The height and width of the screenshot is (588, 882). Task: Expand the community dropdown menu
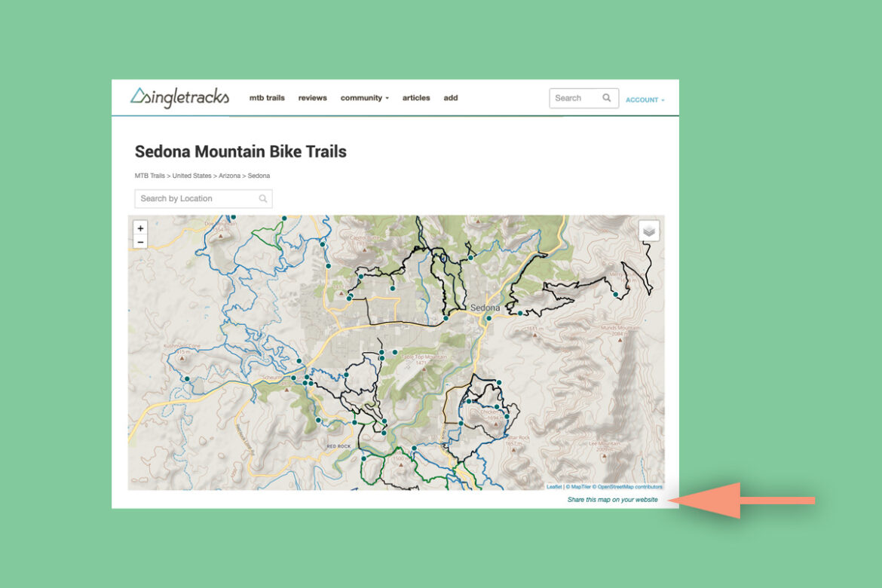click(x=364, y=98)
